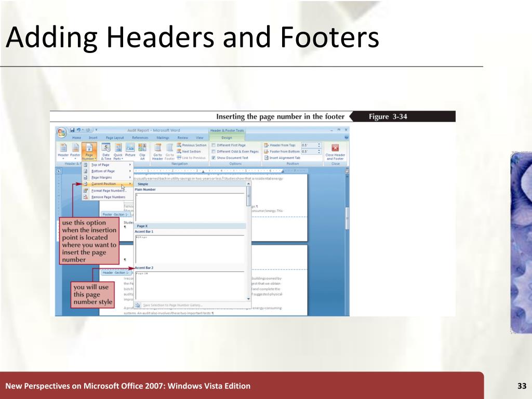Expand Bottom of Page submenu

[108, 171]
